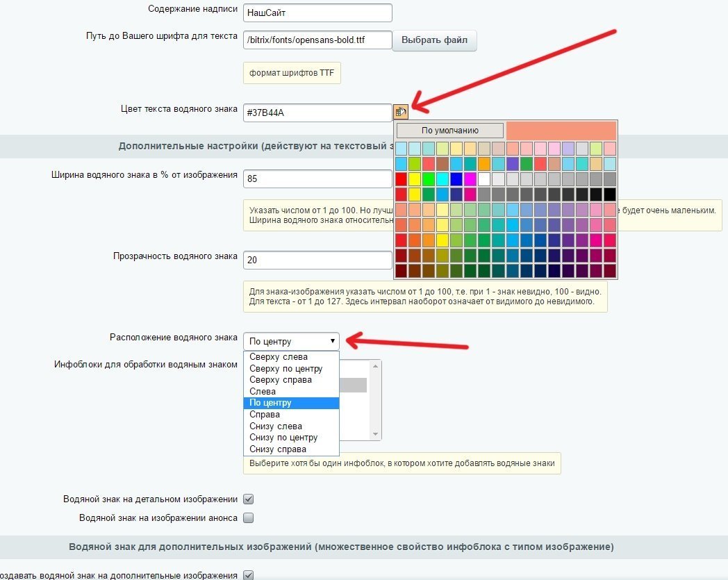Open the color picker icon beside #37B44A
This screenshot has height=580, width=728.
pos(400,111)
